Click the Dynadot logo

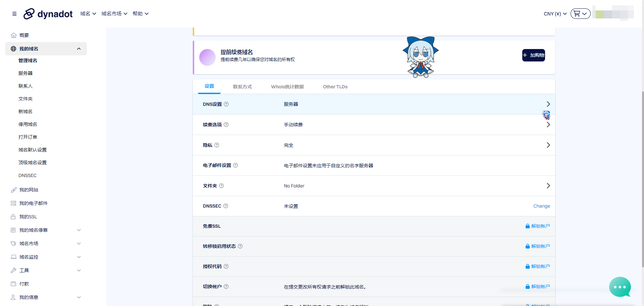[x=48, y=14]
